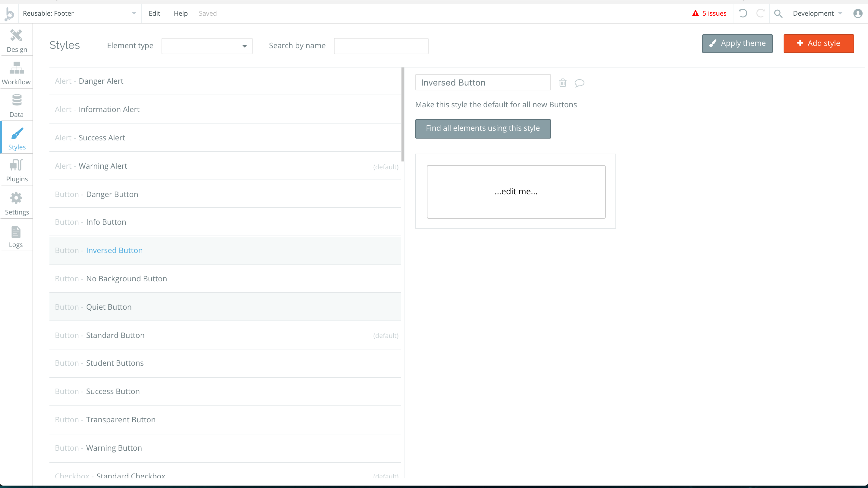Image resolution: width=868 pixels, height=488 pixels.
Task: Click Find all elements using this style
Action: [x=483, y=128]
